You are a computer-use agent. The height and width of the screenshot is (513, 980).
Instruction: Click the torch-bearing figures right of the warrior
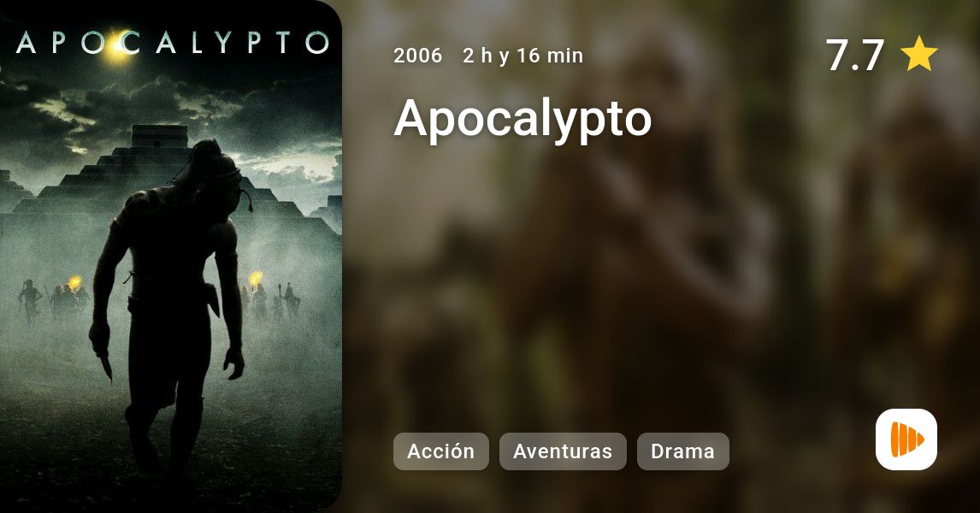270,295
